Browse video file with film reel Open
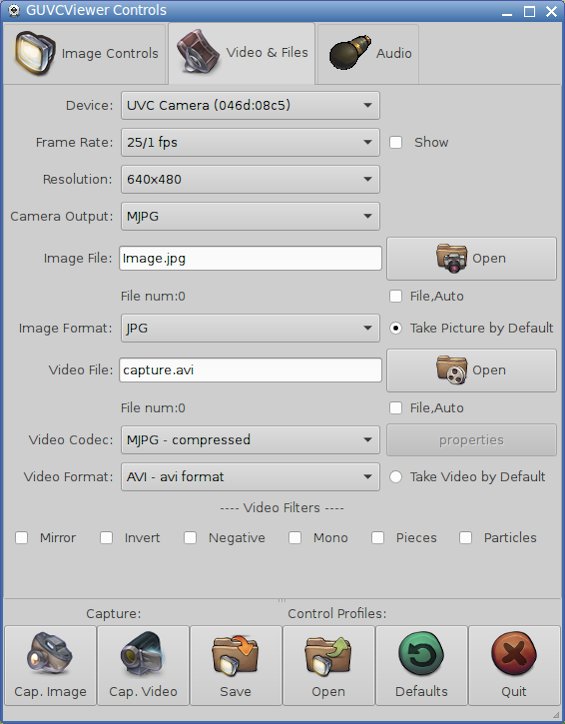 pyautogui.click(x=471, y=370)
